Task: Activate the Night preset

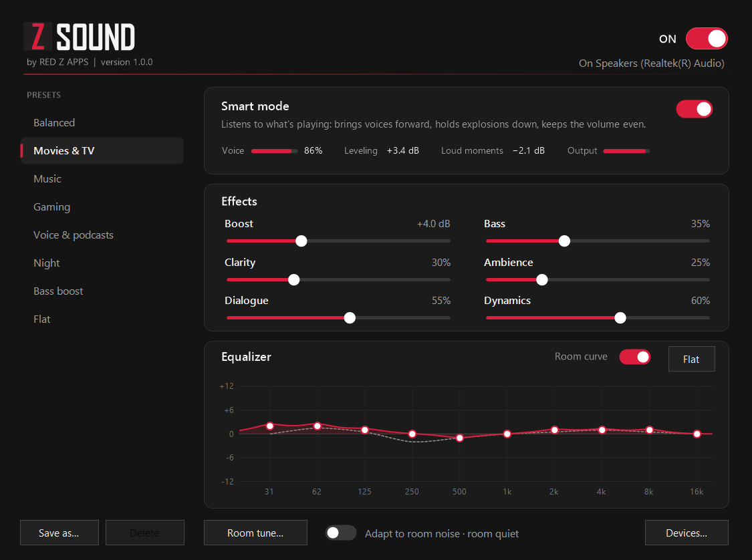Action: point(102,263)
